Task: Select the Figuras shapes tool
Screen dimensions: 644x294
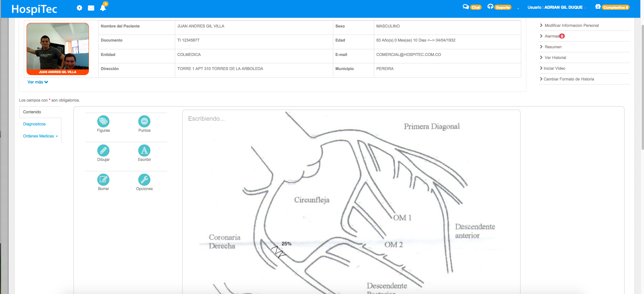Action: point(103,122)
